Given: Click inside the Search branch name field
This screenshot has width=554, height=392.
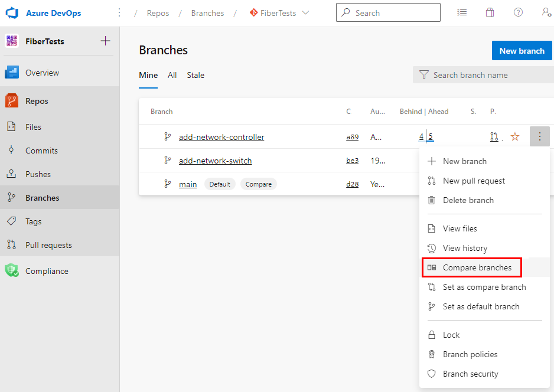Looking at the screenshot, I should 472,75.
